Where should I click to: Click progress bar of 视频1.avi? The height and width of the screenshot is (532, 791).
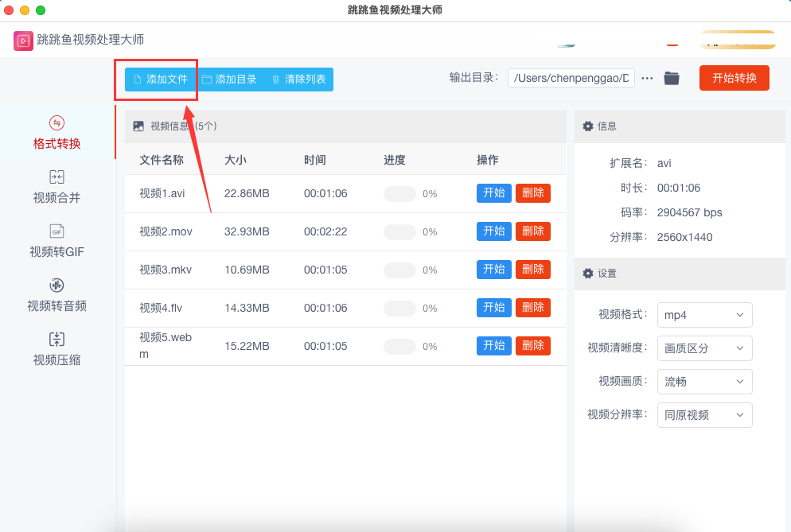pos(399,194)
